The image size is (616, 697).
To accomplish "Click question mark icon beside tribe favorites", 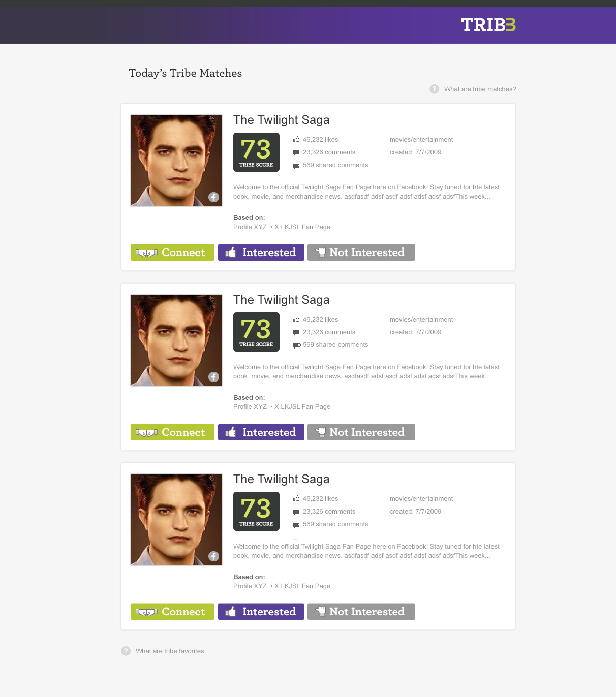I will tap(126, 651).
